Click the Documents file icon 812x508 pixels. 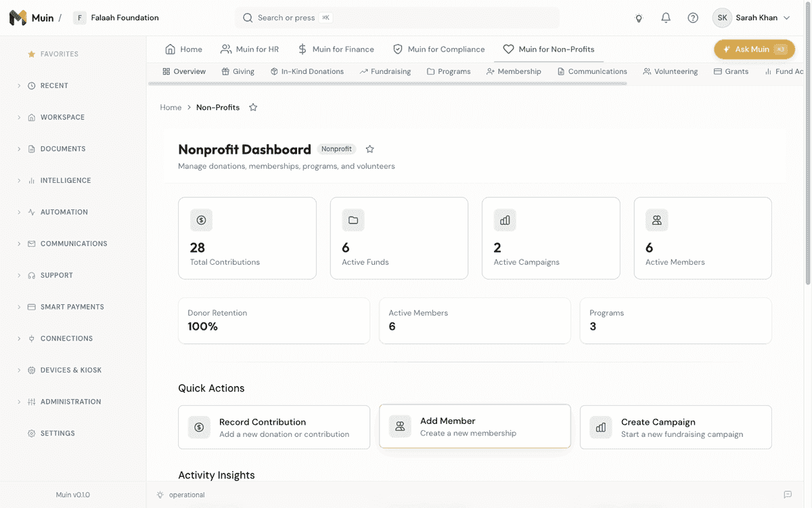pyautogui.click(x=31, y=149)
